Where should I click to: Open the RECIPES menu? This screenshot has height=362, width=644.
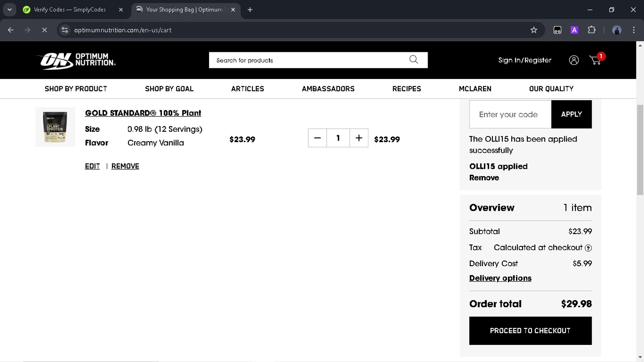pos(407,89)
